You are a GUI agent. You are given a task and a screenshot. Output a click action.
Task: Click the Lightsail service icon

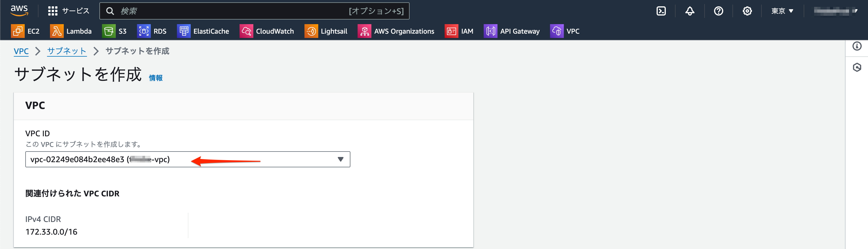click(311, 31)
